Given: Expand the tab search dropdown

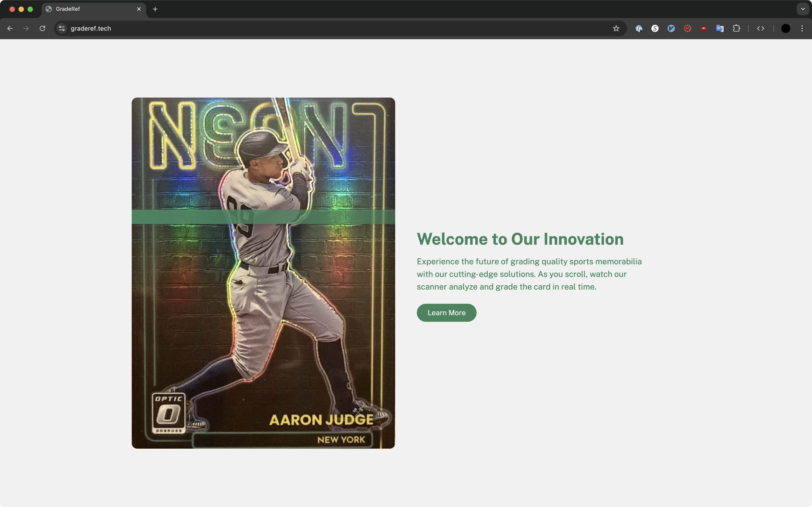Looking at the screenshot, I should pos(803,9).
